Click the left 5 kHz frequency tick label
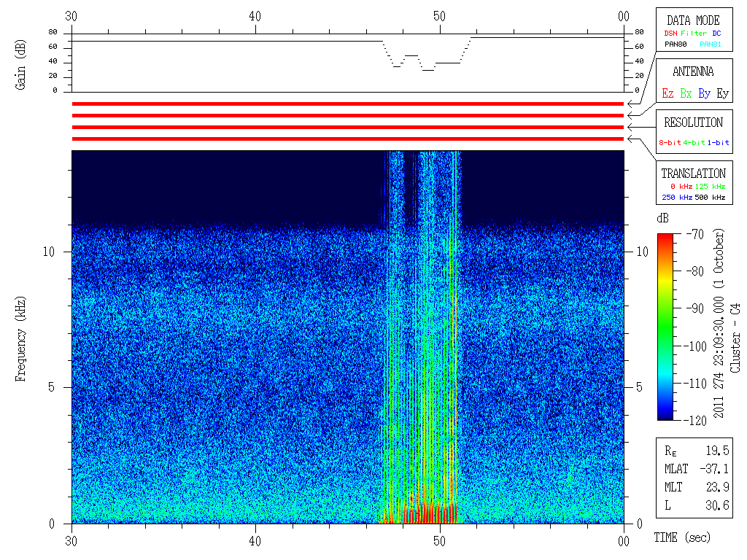 52,387
